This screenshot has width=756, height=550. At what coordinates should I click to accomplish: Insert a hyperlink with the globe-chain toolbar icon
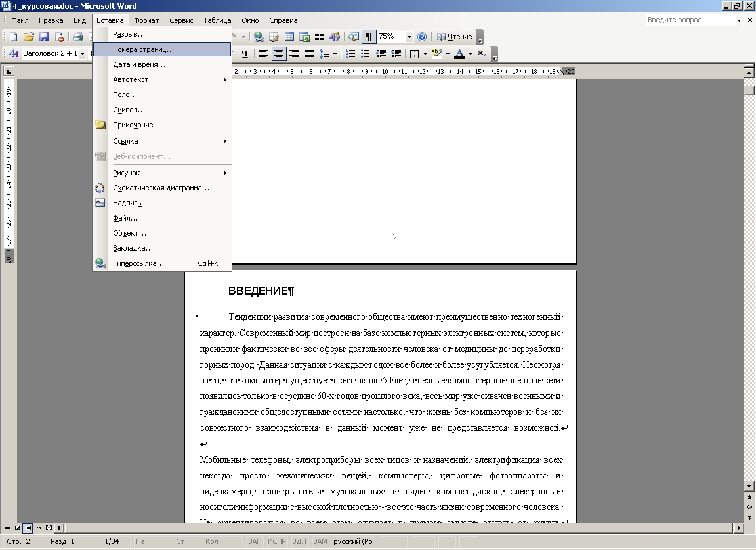pyautogui.click(x=259, y=37)
